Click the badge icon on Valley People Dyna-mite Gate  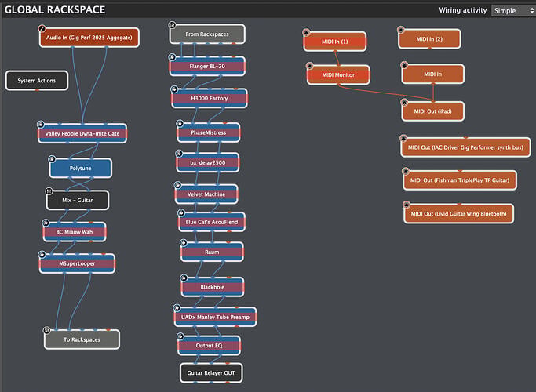click(x=41, y=124)
